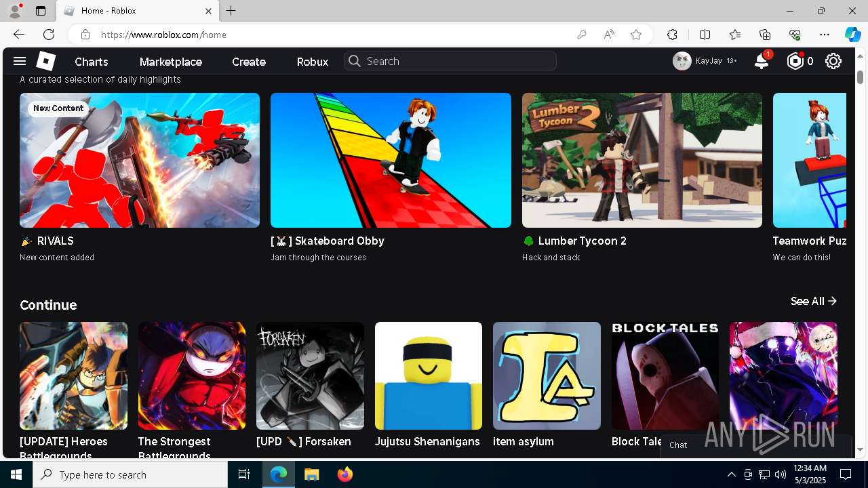This screenshot has width=868, height=488.
Task: View site information lock icon
Action: point(85,35)
